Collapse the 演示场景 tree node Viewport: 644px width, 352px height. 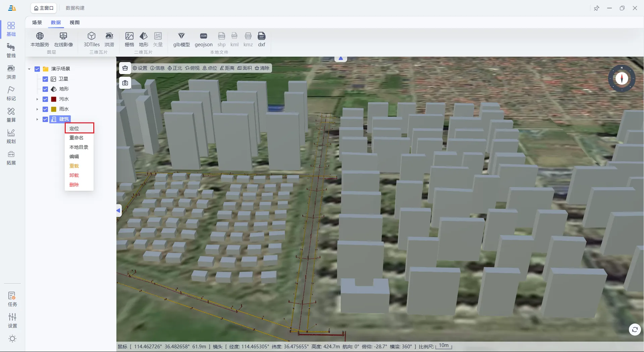[x=29, y=69]
